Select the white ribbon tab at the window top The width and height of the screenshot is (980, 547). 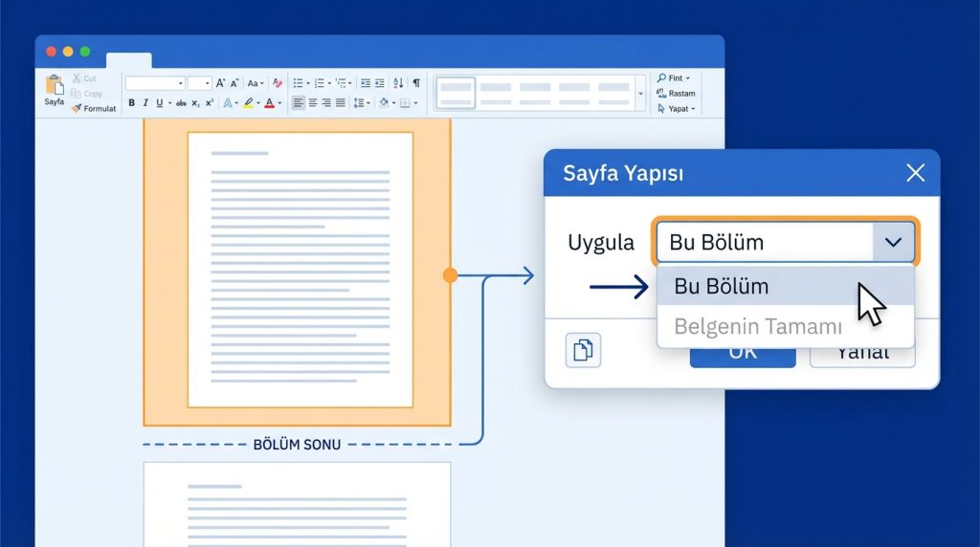129,60
